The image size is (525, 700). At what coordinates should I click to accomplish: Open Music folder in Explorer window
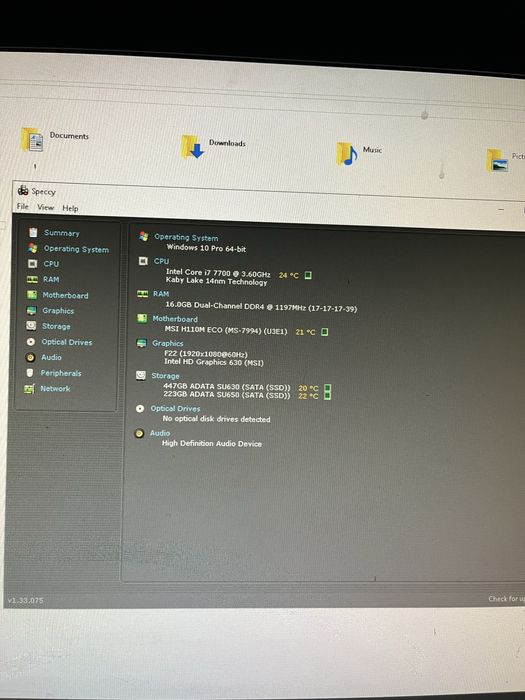(359, 153)
